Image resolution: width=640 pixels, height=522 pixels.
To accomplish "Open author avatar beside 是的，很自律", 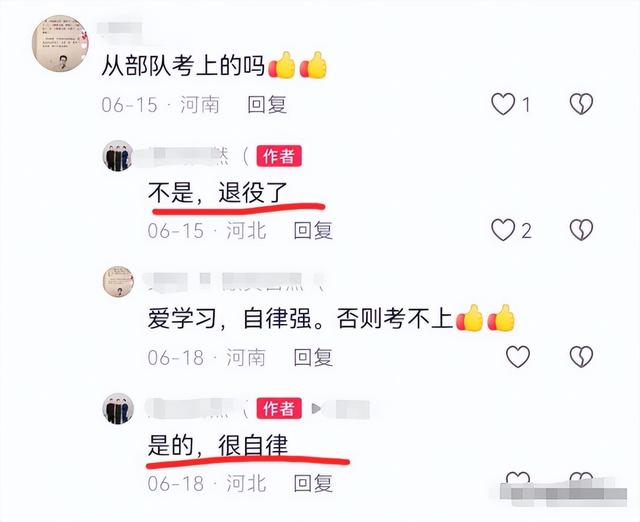I will coord(118,409).
